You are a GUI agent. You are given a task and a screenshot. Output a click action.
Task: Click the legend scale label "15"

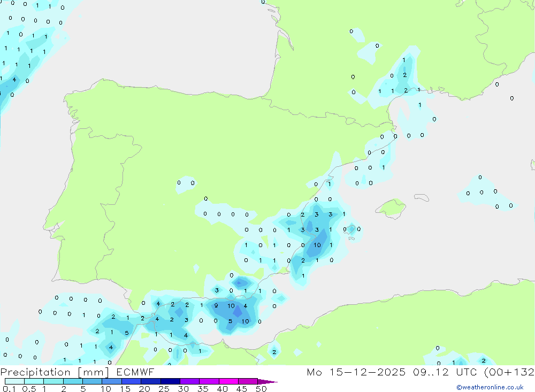[125, 389]
